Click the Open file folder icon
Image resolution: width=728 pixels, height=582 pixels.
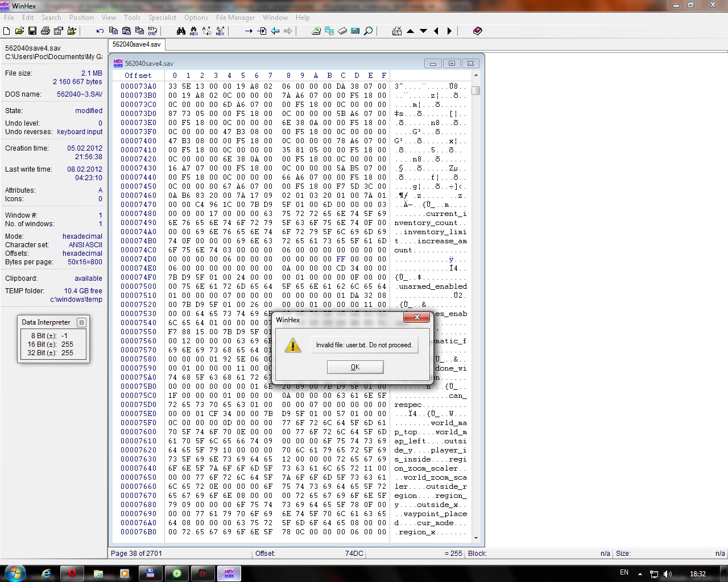click(19, 31)
